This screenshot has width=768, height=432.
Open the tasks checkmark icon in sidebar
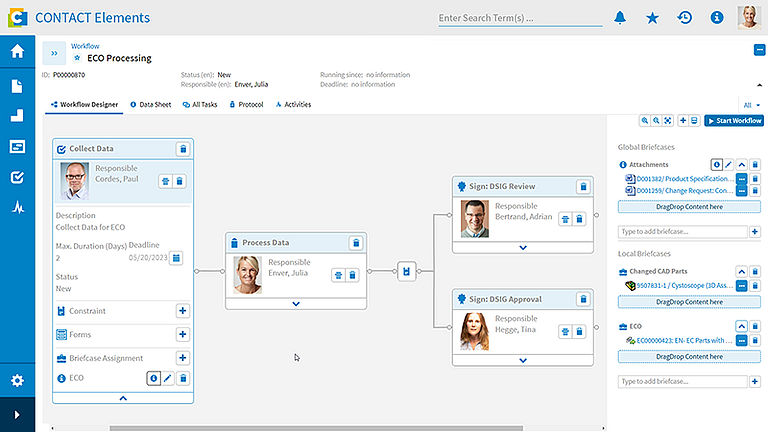[17, 177]
